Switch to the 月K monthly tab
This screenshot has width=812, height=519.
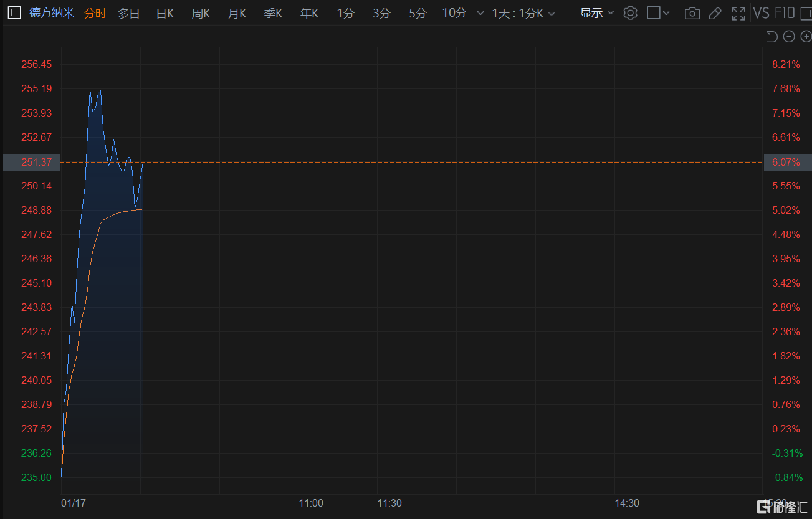237,13
